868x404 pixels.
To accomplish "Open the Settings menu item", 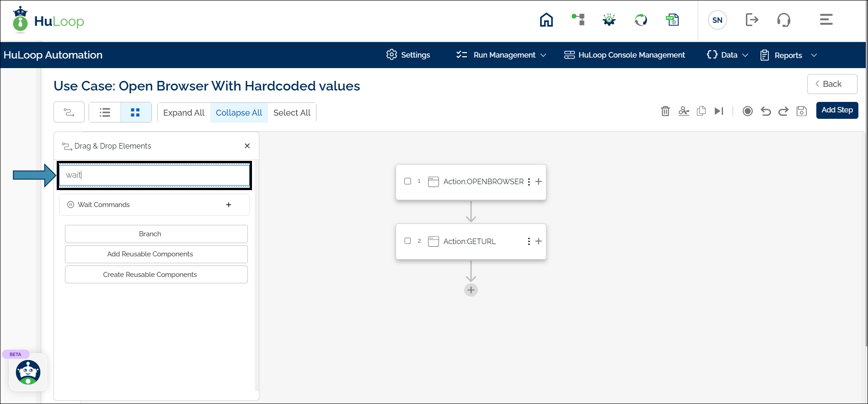I will click(408, 55).
